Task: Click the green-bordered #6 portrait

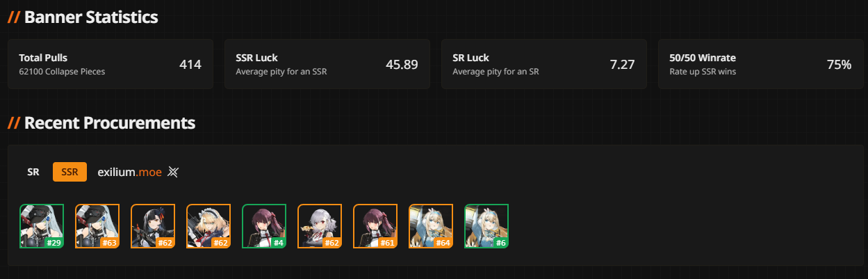Action: click(x=486, y=226)
